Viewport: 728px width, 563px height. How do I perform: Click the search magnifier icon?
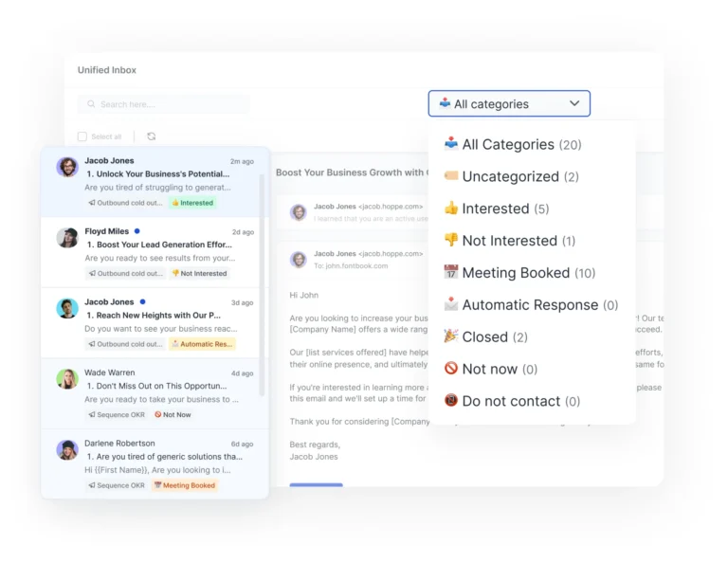[92, 104]
